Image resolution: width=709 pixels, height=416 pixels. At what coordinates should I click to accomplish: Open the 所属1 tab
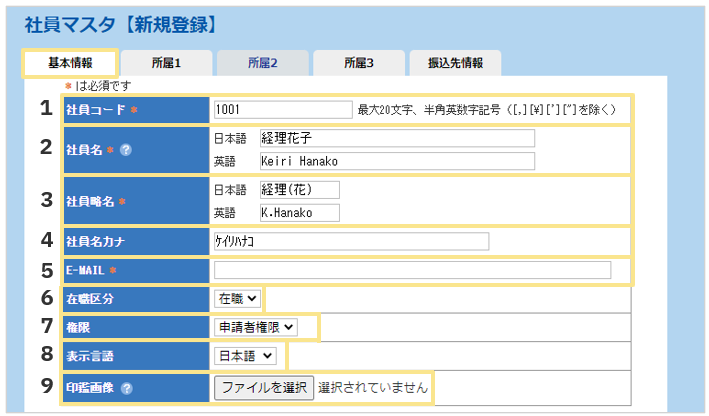(166, 63)
